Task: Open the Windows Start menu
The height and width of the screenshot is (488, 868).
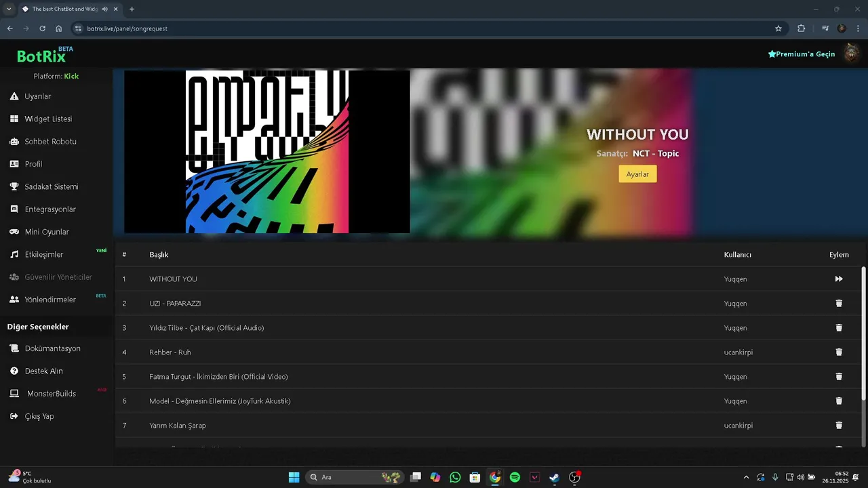Action: click(x=294, y=477)
